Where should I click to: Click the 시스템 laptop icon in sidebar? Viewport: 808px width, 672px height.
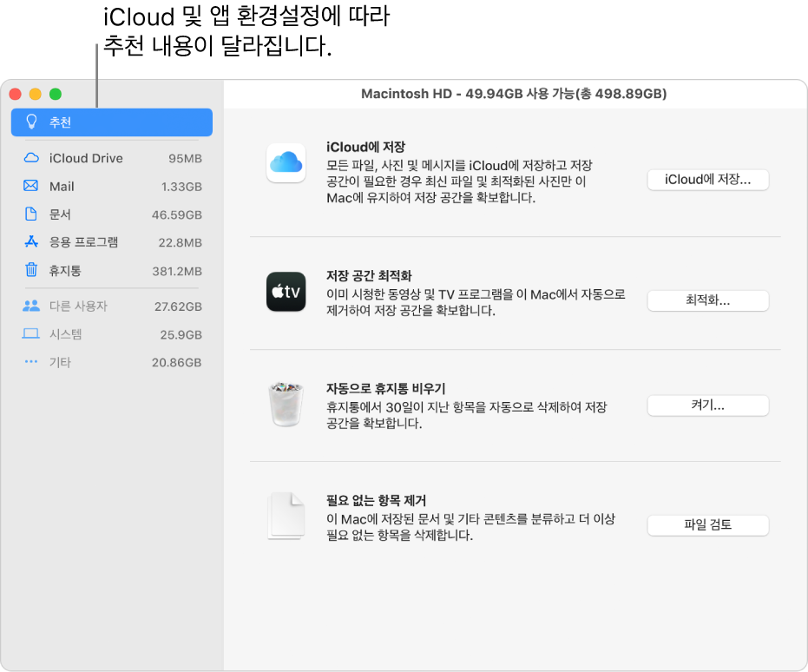[x=31, y=334]
